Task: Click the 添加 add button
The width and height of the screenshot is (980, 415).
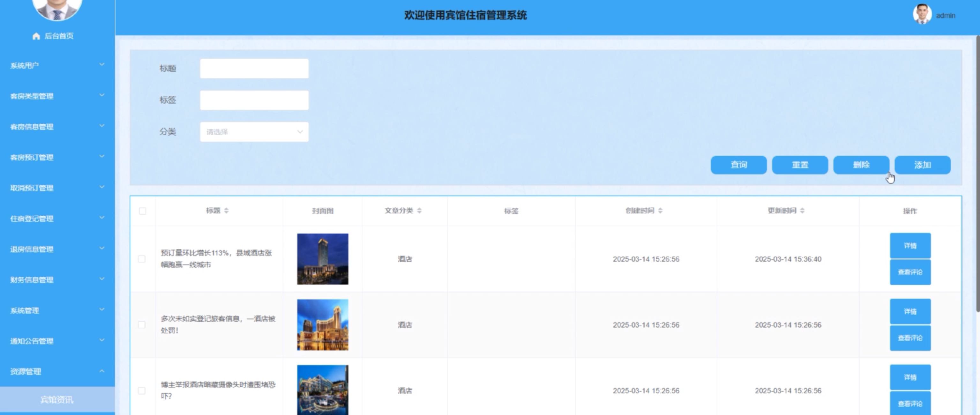Action: tap(922, 165)
